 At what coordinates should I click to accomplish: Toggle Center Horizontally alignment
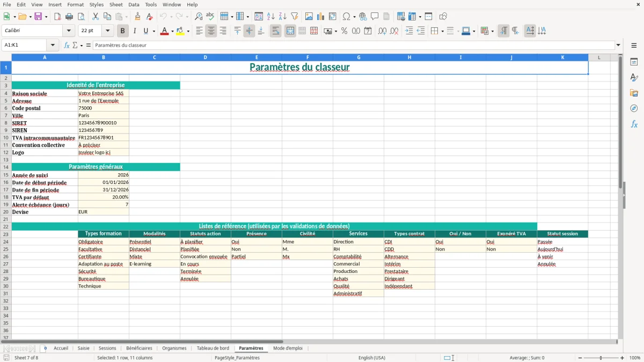(x=211, y=31)
